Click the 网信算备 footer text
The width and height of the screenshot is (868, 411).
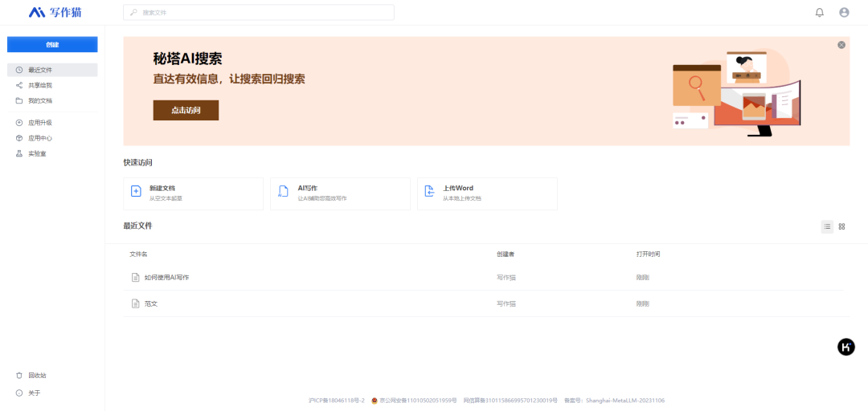click(x=510, y=400)
